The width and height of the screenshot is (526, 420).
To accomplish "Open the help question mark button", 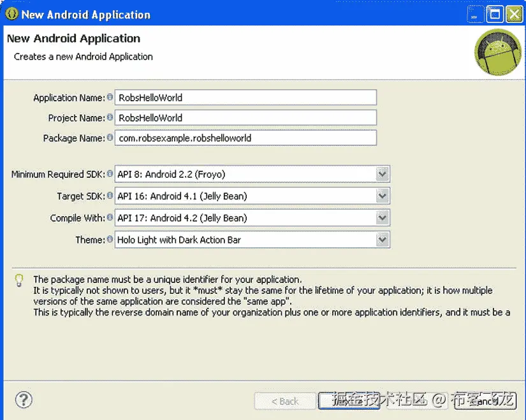I will click(24, 400).
